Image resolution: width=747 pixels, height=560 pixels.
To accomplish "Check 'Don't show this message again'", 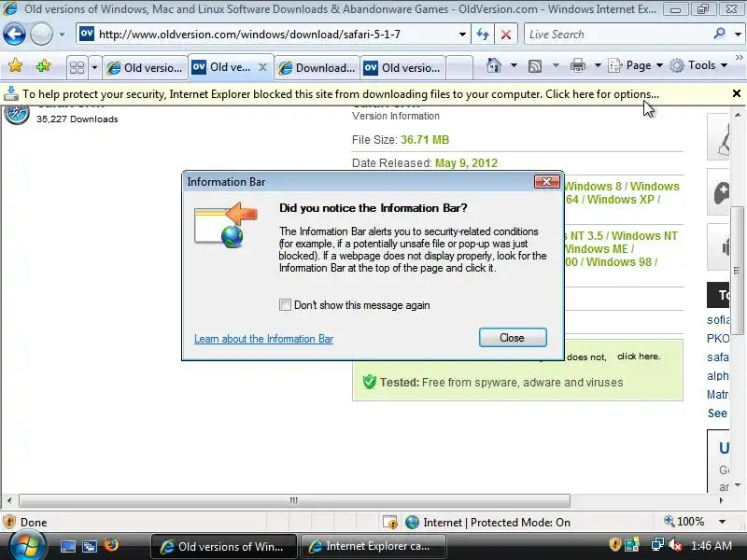I will [285, 305].
